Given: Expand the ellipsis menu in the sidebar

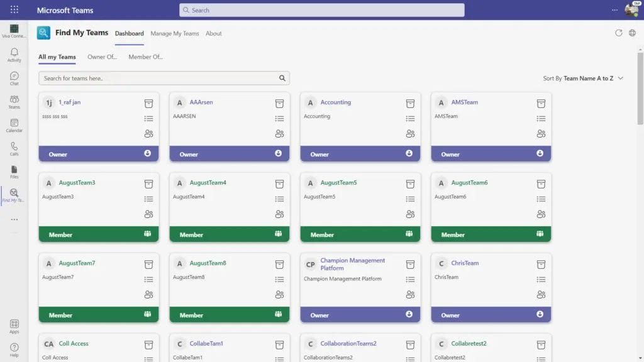Looking at the screenshot, I should (14, 219).
